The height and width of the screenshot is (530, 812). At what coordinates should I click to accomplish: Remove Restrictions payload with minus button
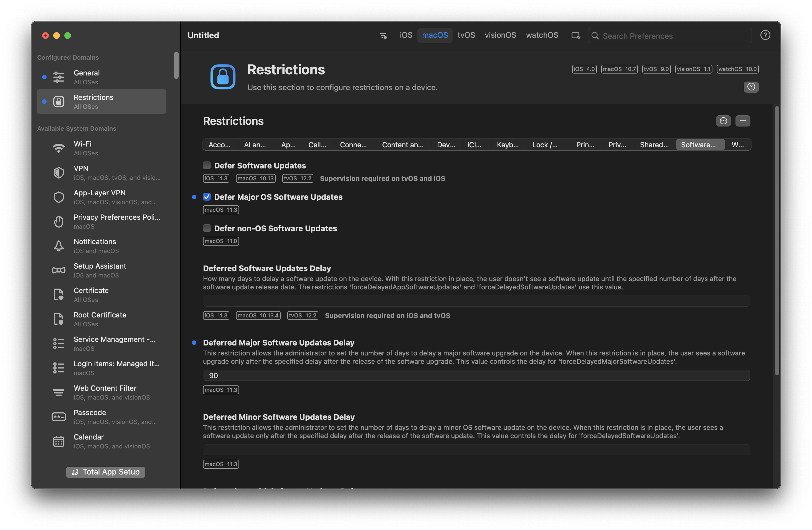pyautogui.click(x=742, y=121)
